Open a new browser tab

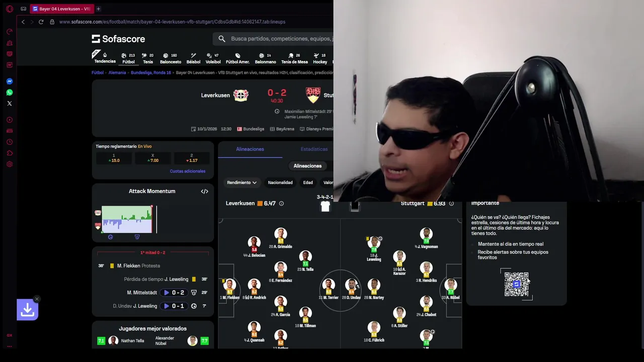coord(98,9)
